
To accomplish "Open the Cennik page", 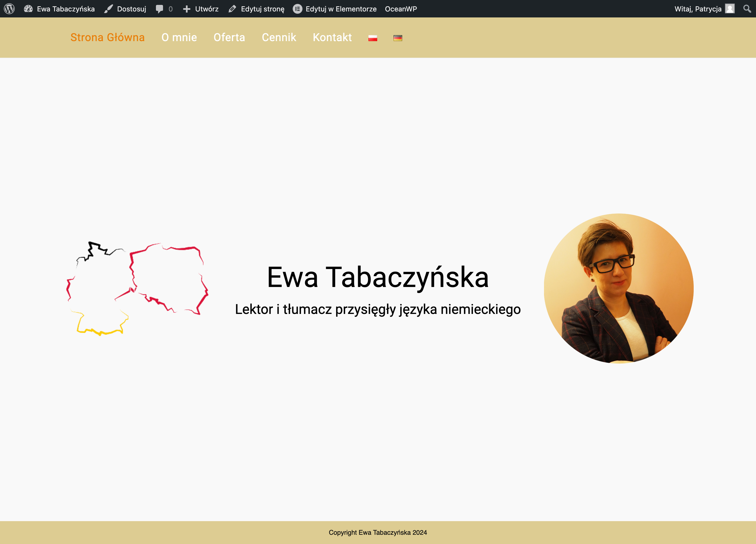I will tap(279, 37).
